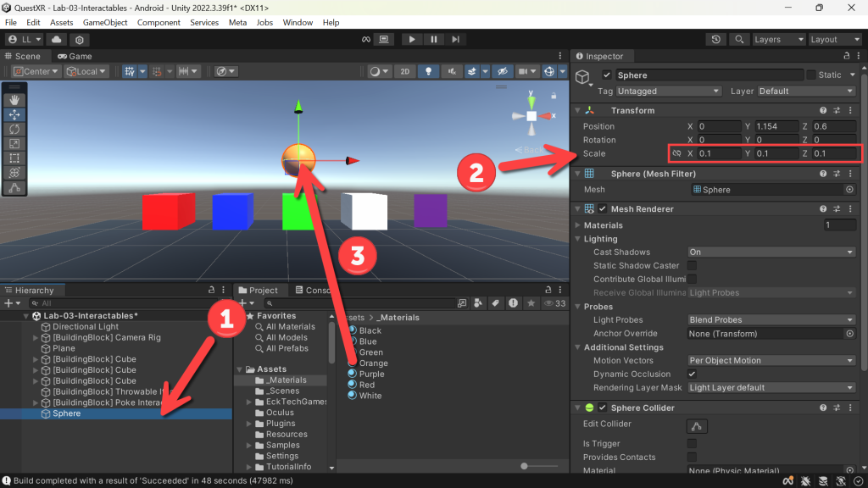Select the Rotate tool
The height and width of the screenshot is (488, 868).
[14, 129]
